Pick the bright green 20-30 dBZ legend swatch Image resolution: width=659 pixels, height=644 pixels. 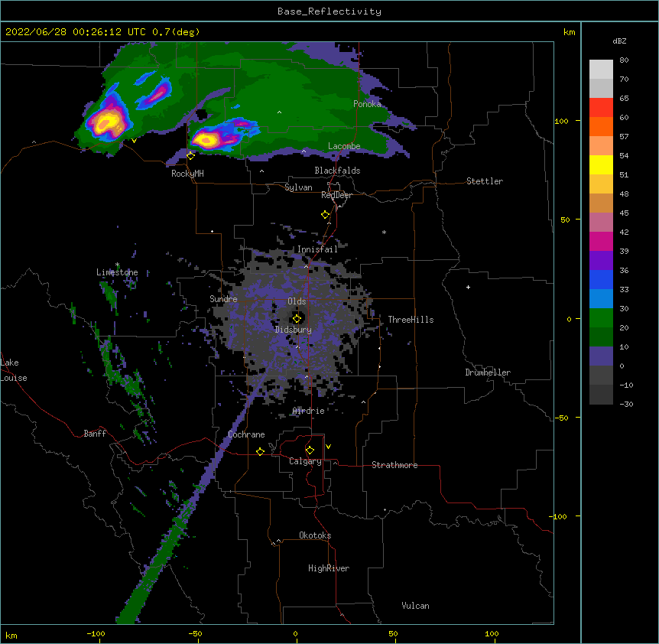pos(601,318)
